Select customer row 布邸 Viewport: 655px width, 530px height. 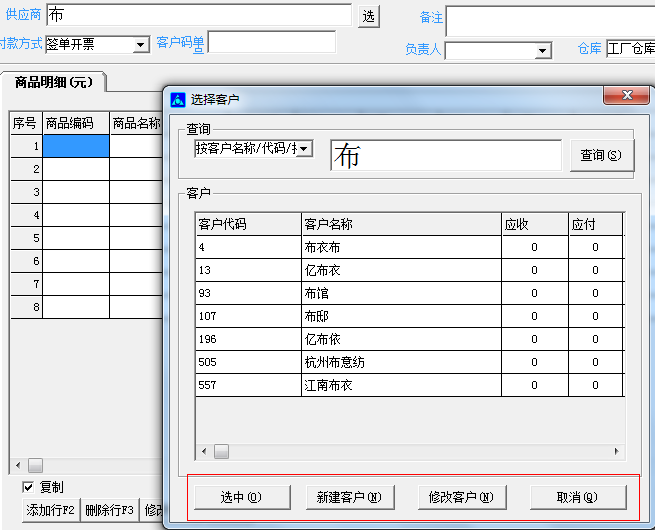tap(409, 316)
